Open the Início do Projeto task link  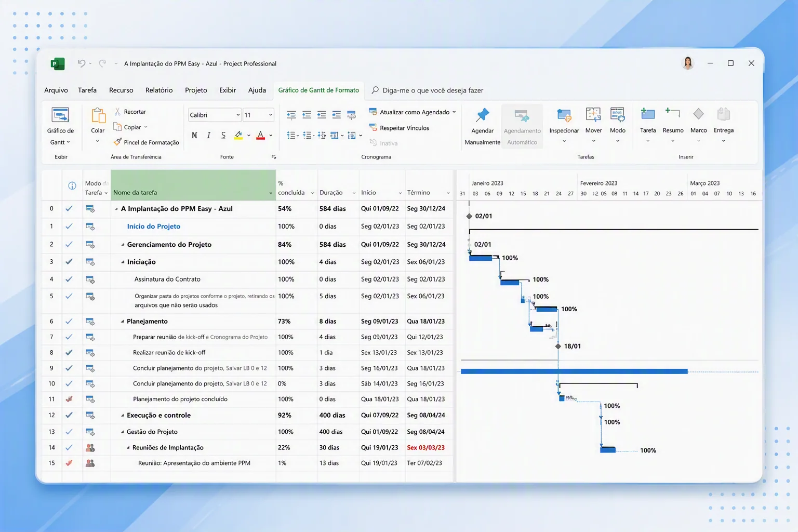coord(154,227)
